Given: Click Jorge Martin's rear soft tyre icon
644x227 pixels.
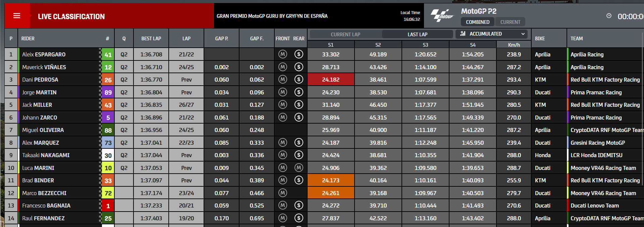Looking at the screenshot, I should pyautogui.click(x=299, y=92).
